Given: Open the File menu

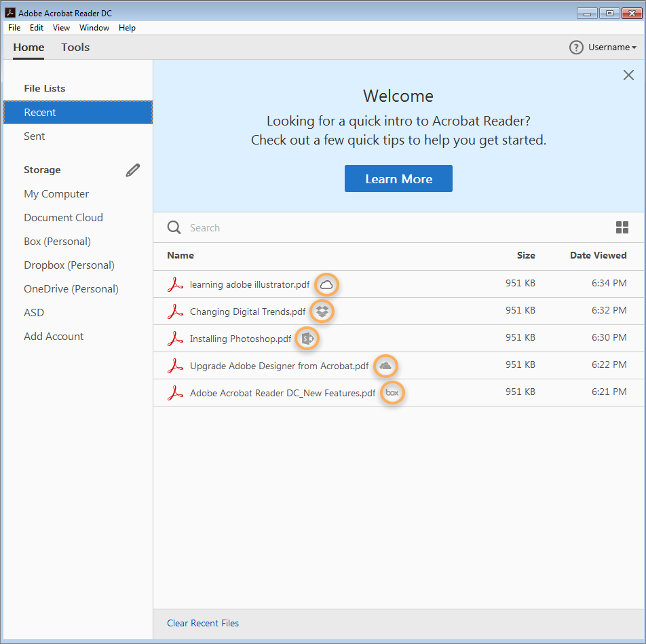Looking at the screenshot, I should 14,28.
